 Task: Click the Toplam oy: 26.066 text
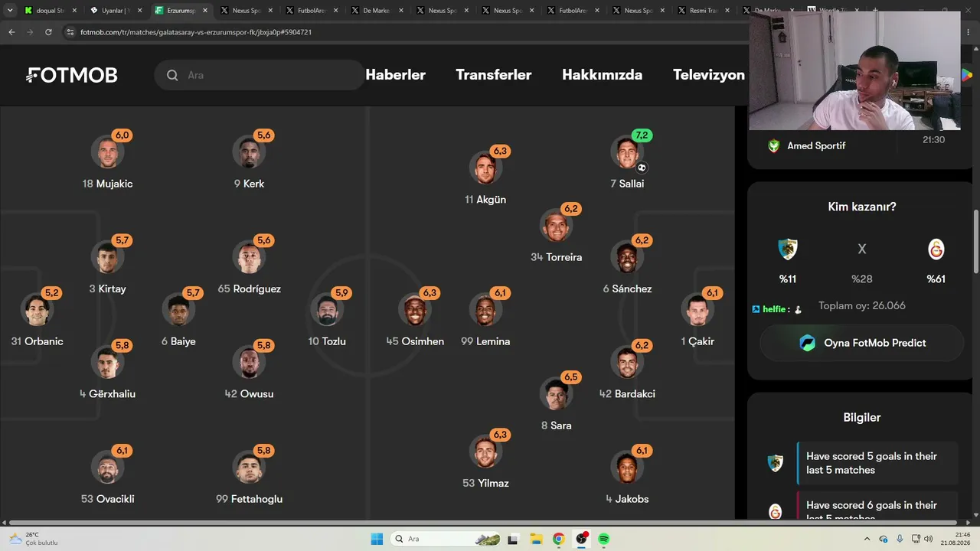tap(862, 305)
